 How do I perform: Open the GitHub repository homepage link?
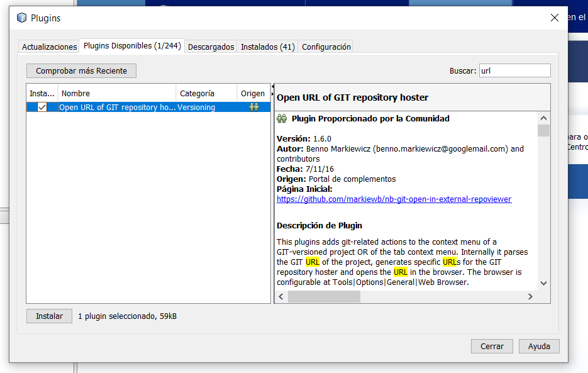(x=394, y=199)
